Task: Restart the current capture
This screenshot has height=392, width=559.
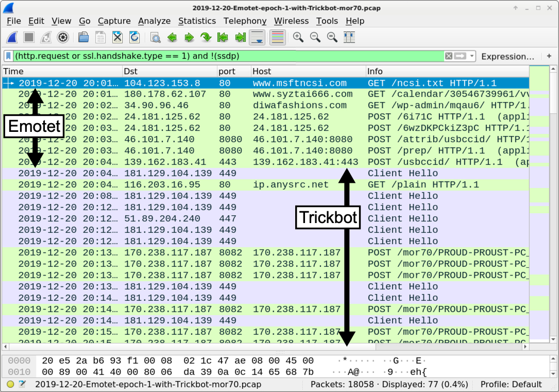Action: [46, 37]
